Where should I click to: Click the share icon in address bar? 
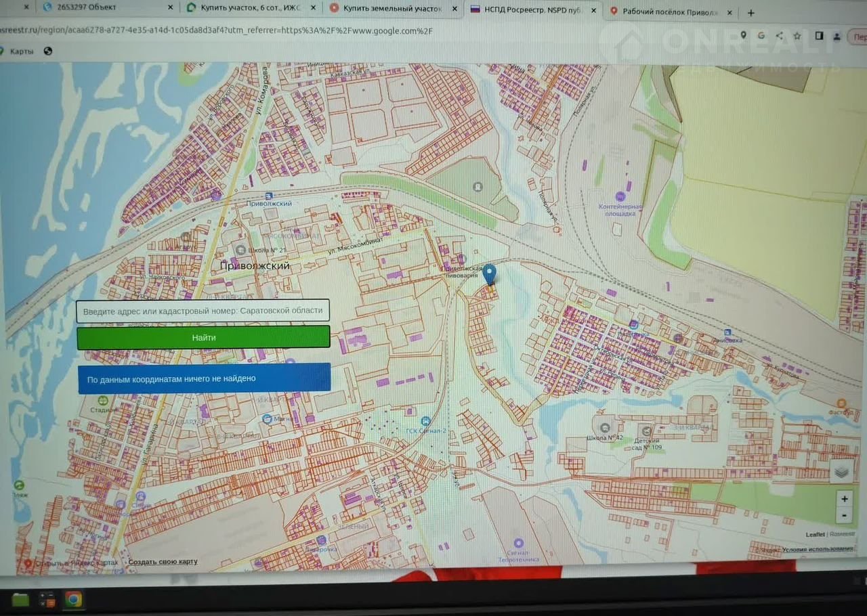(x=780, y=36)
